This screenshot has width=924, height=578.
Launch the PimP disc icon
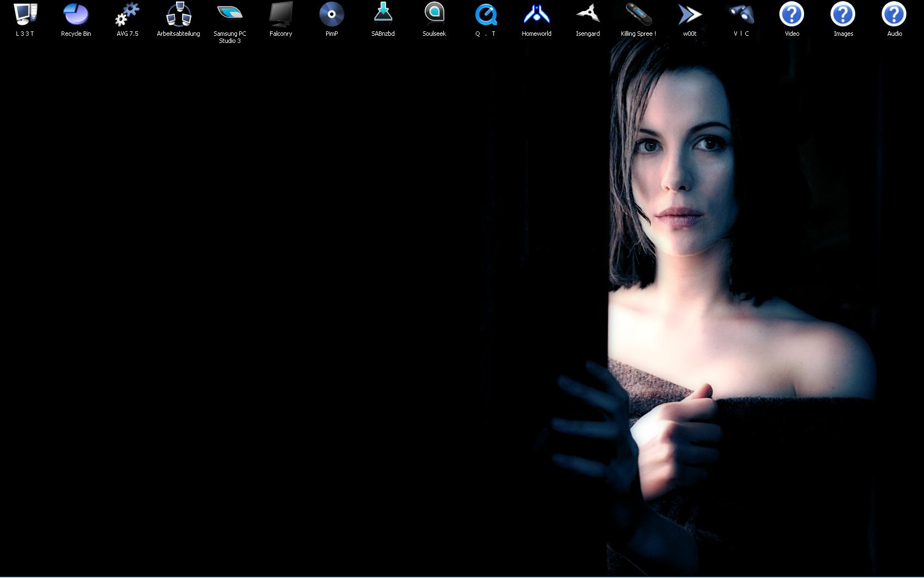coord(332,14)
